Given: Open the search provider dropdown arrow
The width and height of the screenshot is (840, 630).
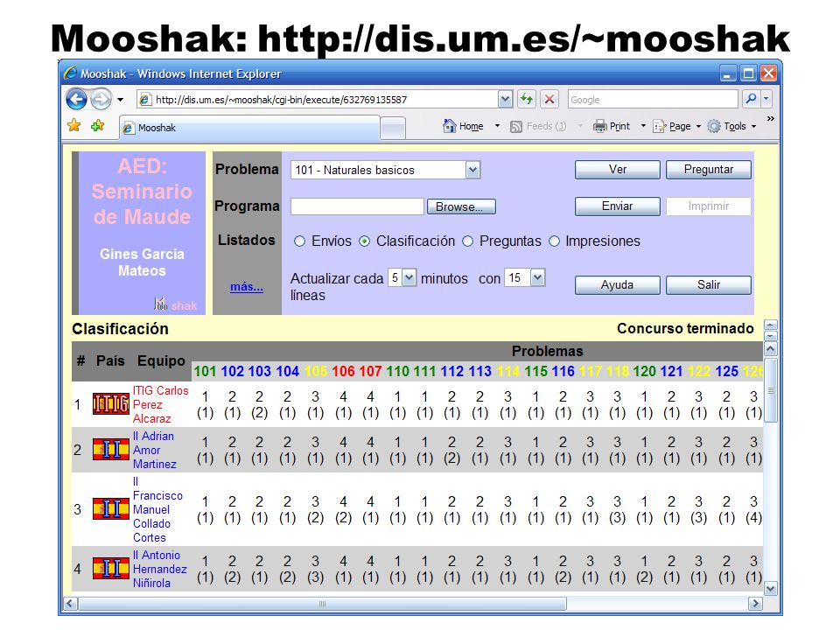Looking at the screenshot, I should pos(766,99).
